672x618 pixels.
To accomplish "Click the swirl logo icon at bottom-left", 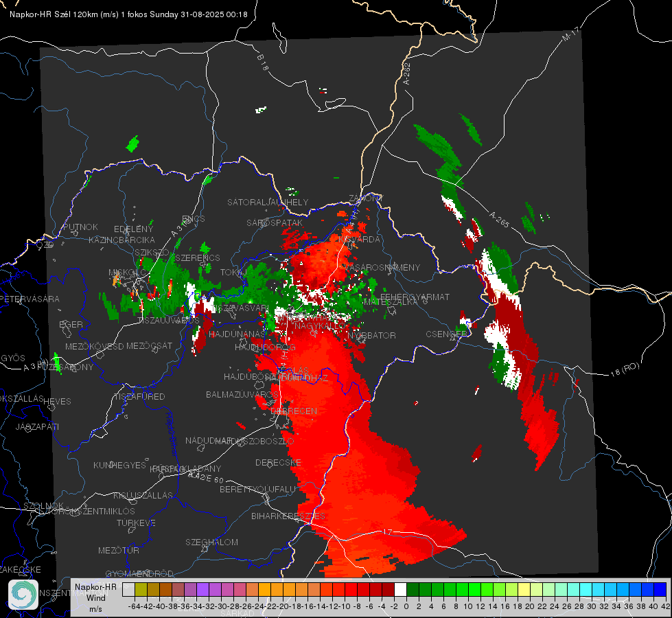I will [x=23, y=595].
